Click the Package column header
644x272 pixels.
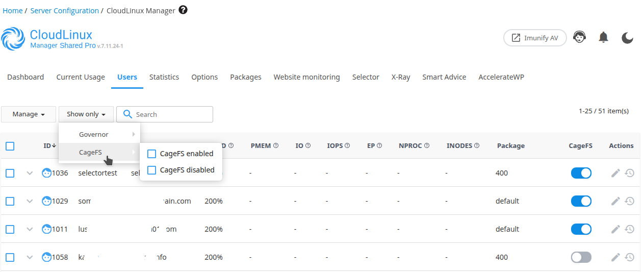click(511, 145)
